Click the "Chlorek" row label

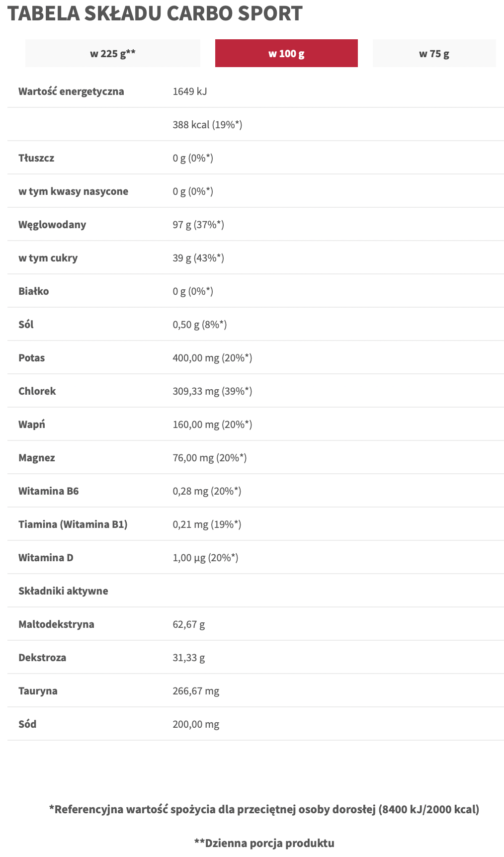click(37, 391)
